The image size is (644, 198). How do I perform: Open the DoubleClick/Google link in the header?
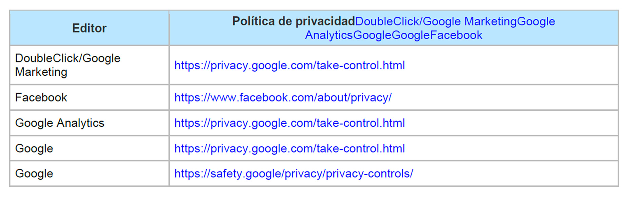408,21
